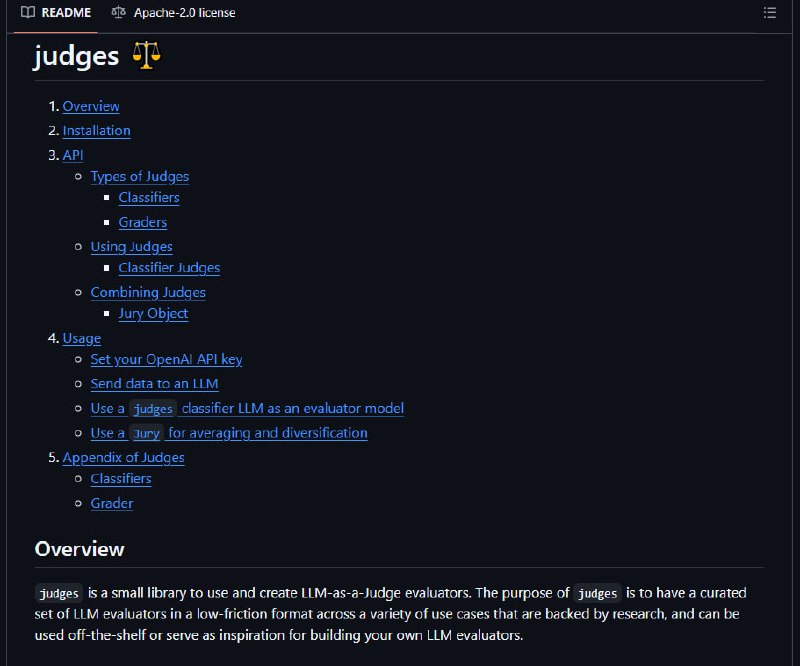Jump to Installation section
The height and width of the screenshot is (666, 800).
pos(96,131)
